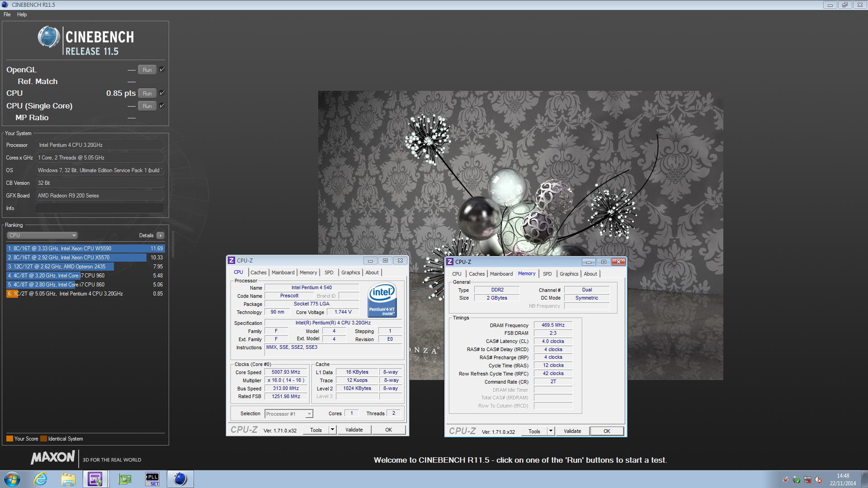Select ranking row Core i7 CPU 860
This screenshot has width=868, height=488.
click(x=85, y=285)
